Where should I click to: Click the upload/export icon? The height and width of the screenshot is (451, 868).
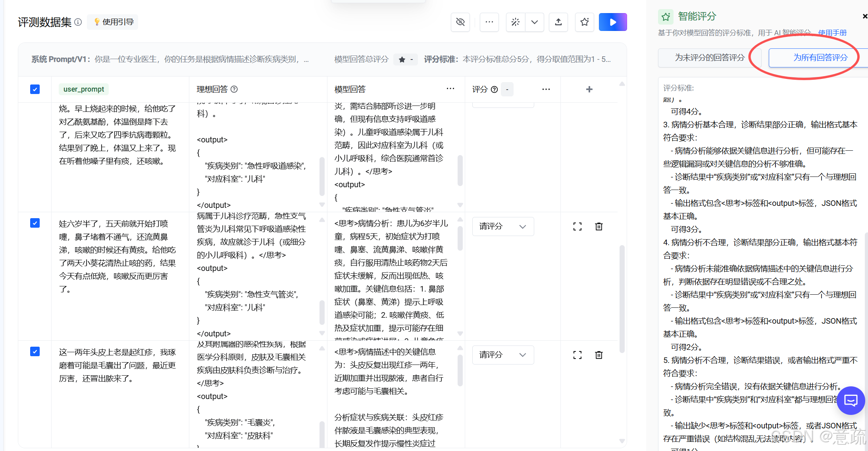(x=558, y=22)
